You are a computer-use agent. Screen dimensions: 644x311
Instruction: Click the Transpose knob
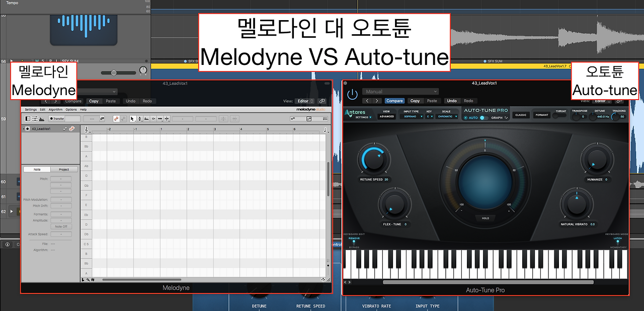point(576,117)
